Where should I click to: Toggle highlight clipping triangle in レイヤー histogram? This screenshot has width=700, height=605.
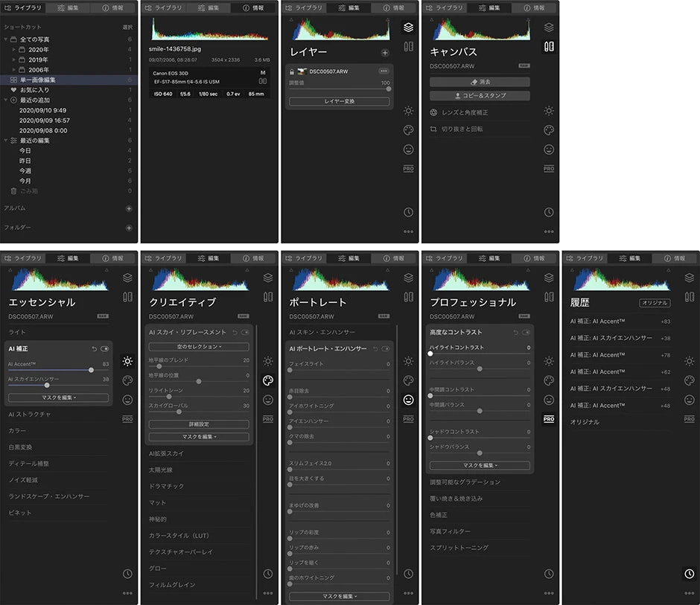pos(387,20)
